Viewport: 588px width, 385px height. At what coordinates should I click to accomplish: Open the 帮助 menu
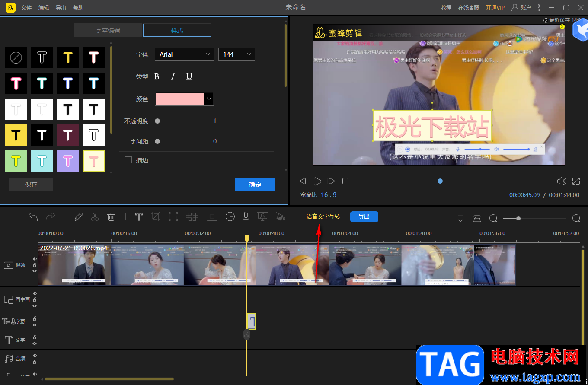pyautogui.click(x=78, y=8)
